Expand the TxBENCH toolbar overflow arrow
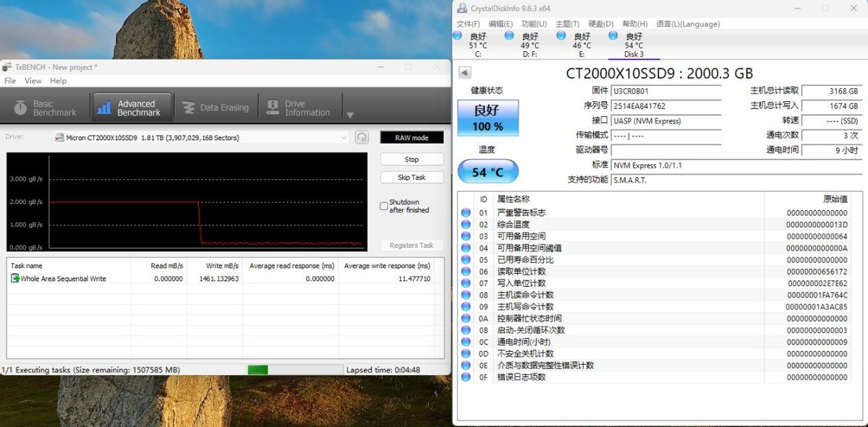 tap(350, 115)
